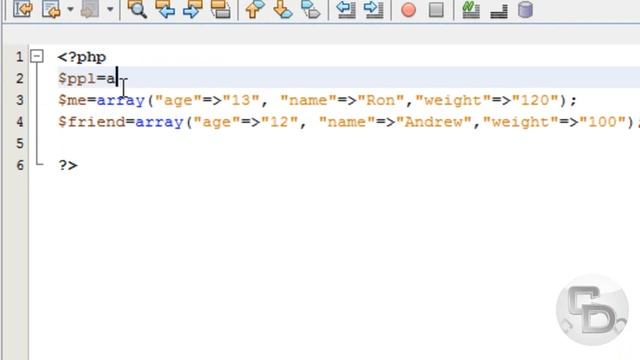
Task: Click the $me variable on line 3
Action: 72,100
